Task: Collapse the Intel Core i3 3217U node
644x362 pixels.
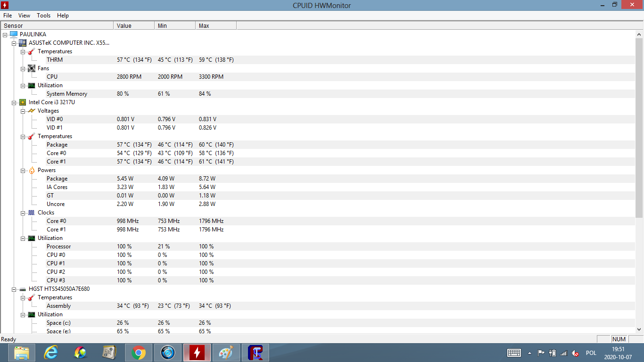Action: tap(14, 102)
